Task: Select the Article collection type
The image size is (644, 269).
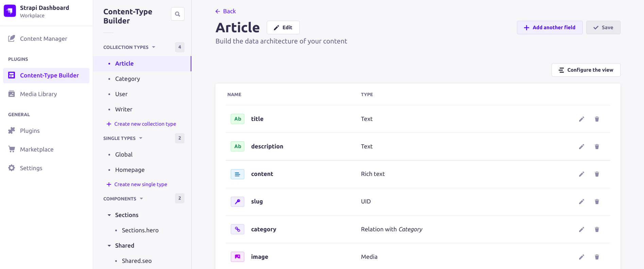Action: pos(142,64)
